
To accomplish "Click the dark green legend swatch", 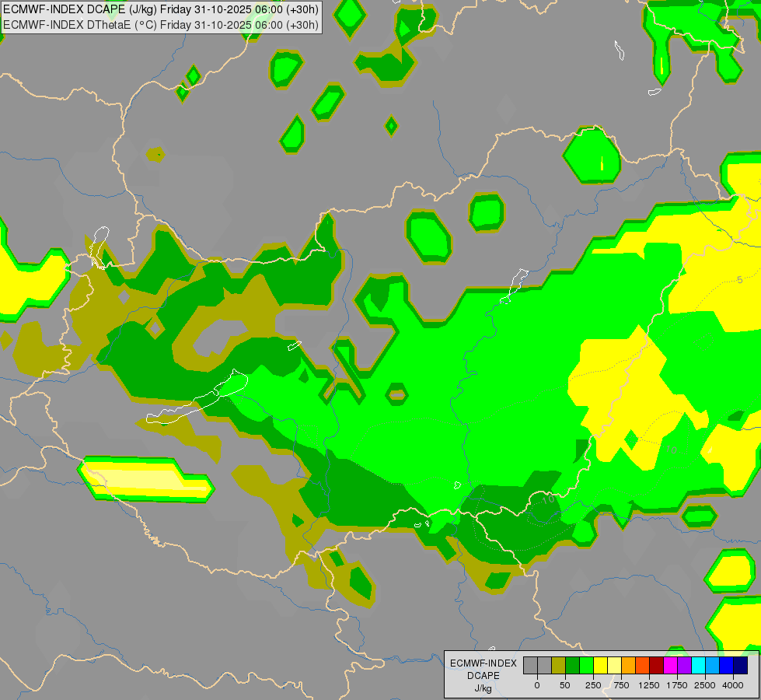I will (x=572, y=666).
